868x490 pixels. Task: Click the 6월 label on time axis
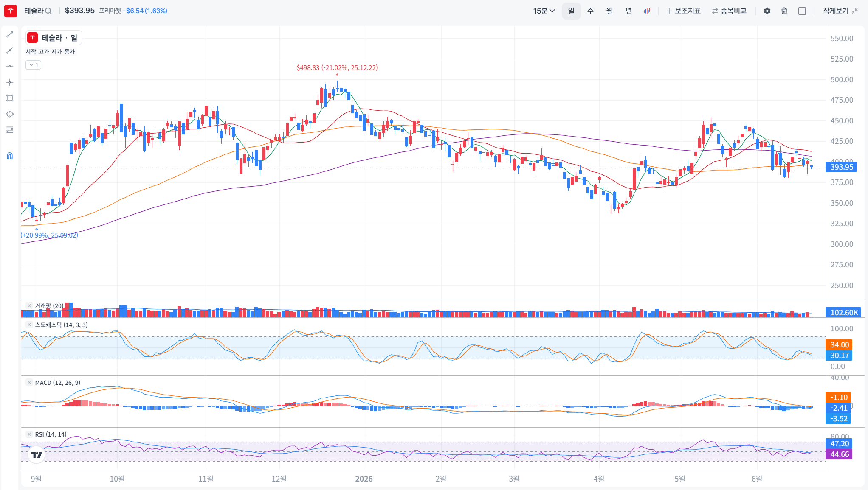click(x=757, y=479)
